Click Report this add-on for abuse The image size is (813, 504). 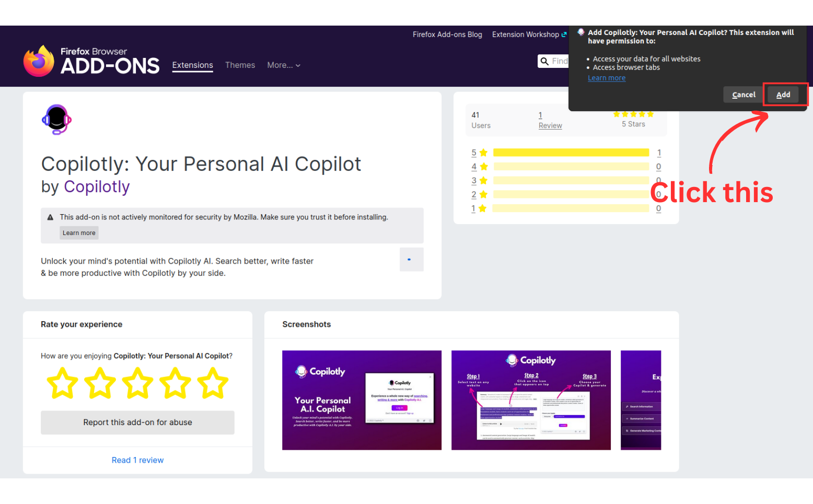pos(137,423)
